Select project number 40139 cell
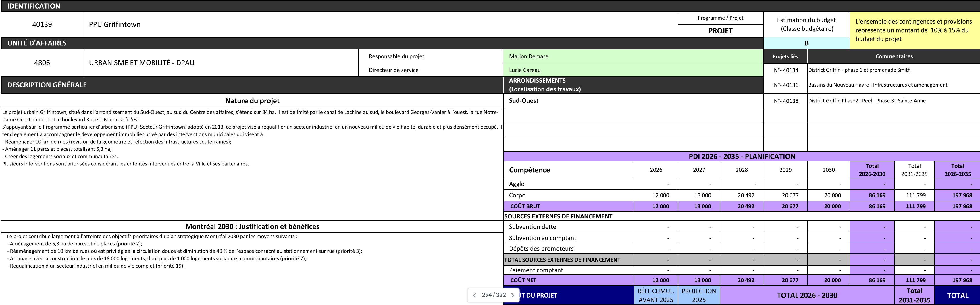This screenshot has width=980, height=305. (42, 24)
